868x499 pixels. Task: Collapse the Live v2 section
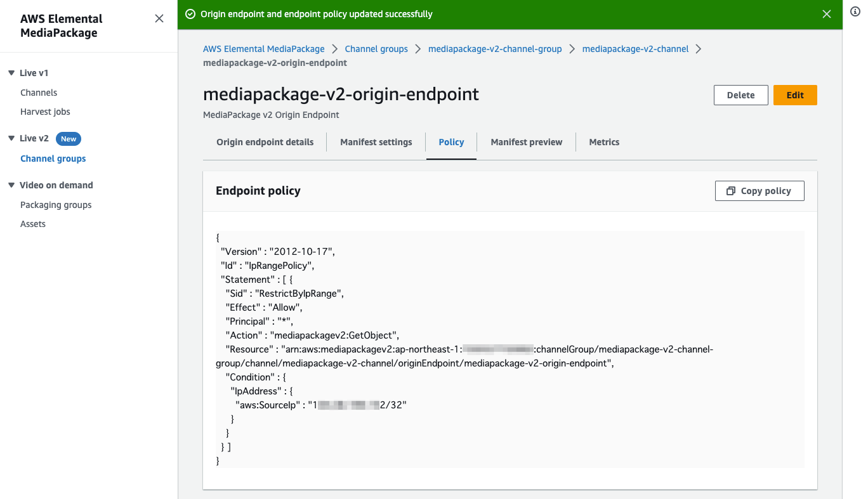[10, 138]
